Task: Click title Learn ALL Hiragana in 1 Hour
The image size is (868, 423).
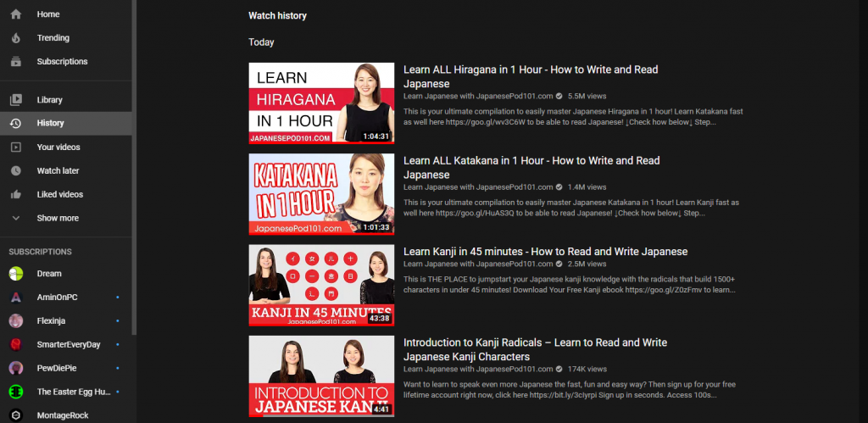Action: (531, 76)
